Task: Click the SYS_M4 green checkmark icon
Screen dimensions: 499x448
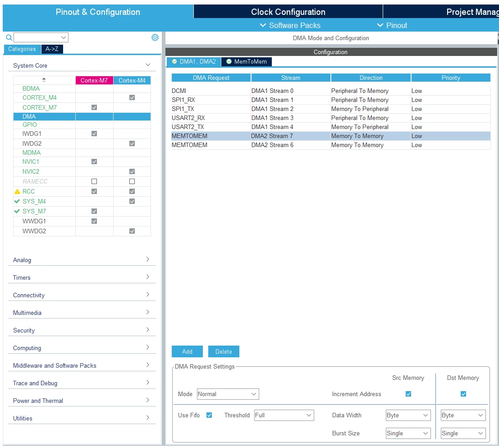Action: coord(17,201)
